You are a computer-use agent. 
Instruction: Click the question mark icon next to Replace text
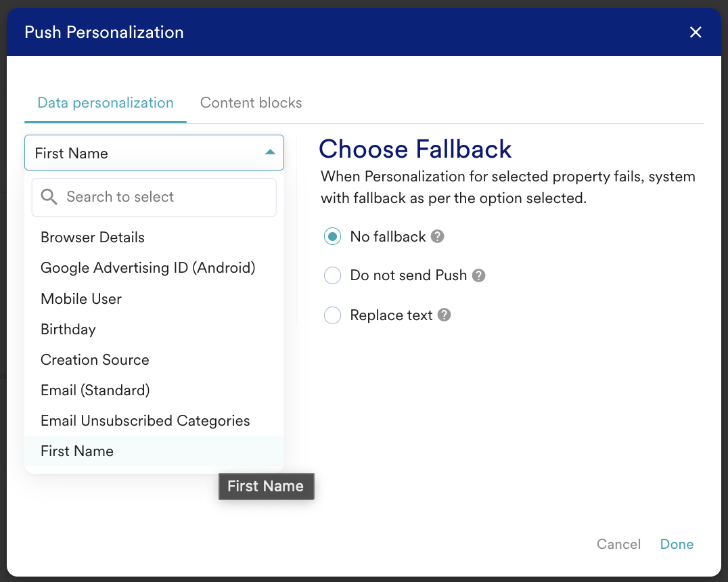(x=445, y=315)
